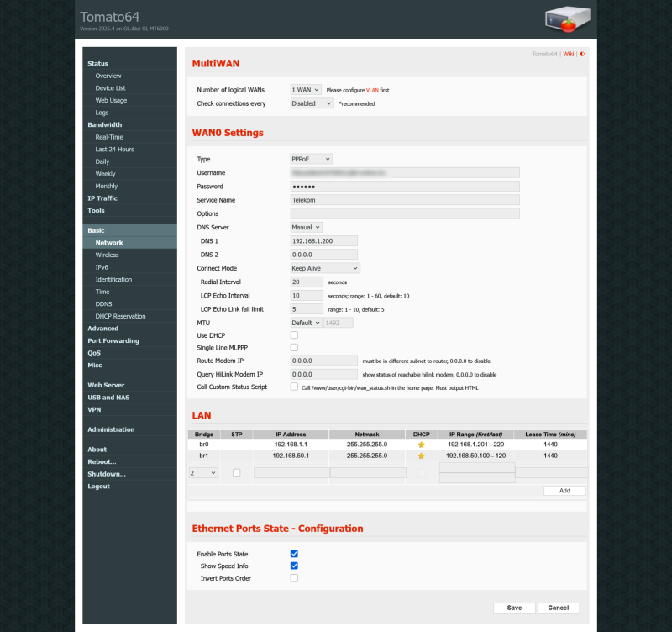Uncheck Enable Ports State
This screenshot has height=632, width=672.
(294, 554)
